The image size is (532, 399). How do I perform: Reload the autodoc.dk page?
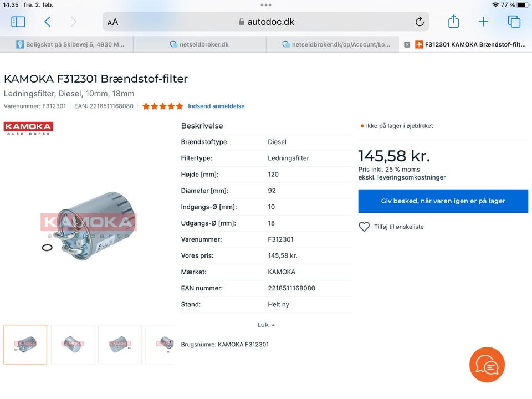pos(420,22)
